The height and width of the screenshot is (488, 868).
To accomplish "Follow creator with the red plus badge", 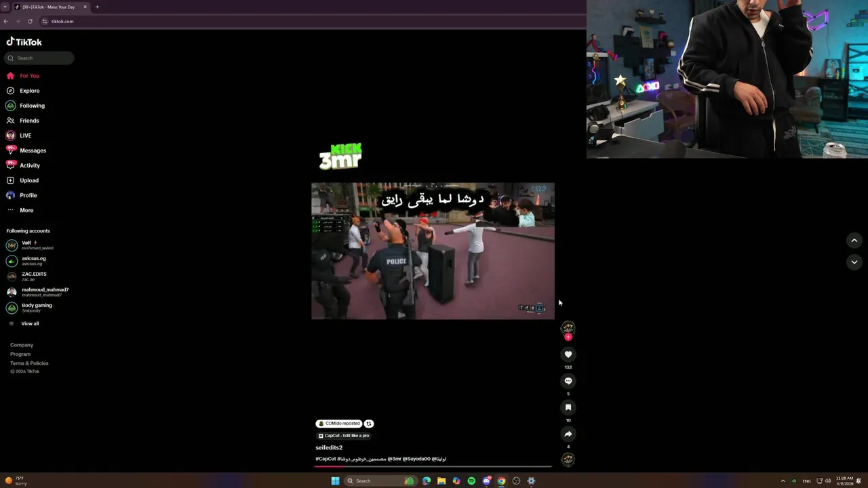I will pos(568,337).
